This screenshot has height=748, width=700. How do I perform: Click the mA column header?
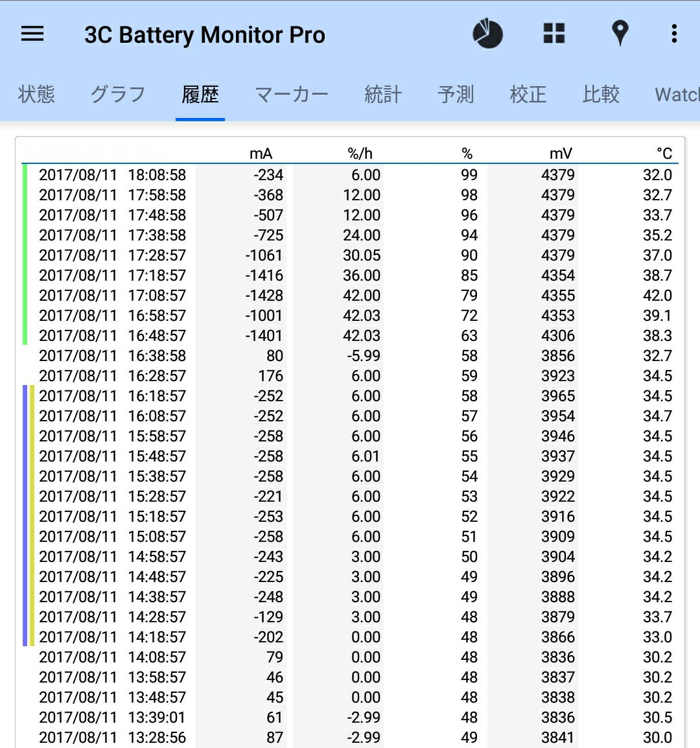click(x=261, y=154)
